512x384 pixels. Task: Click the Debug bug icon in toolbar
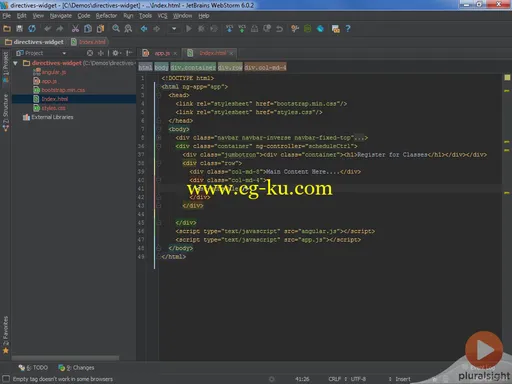tap(201, 29)
